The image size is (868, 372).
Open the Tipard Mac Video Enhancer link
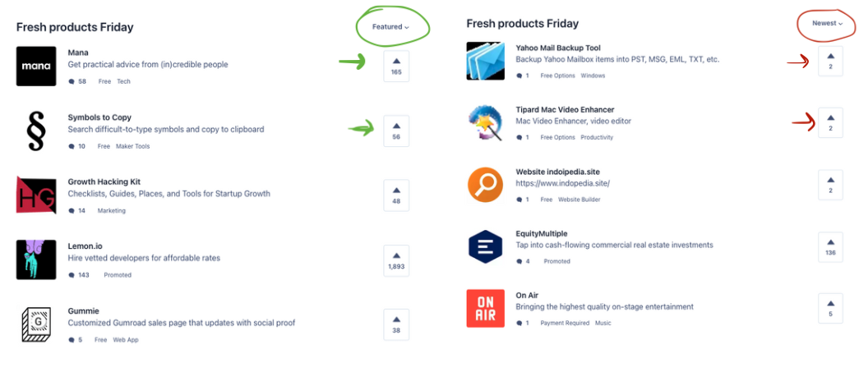pos(565,110)
